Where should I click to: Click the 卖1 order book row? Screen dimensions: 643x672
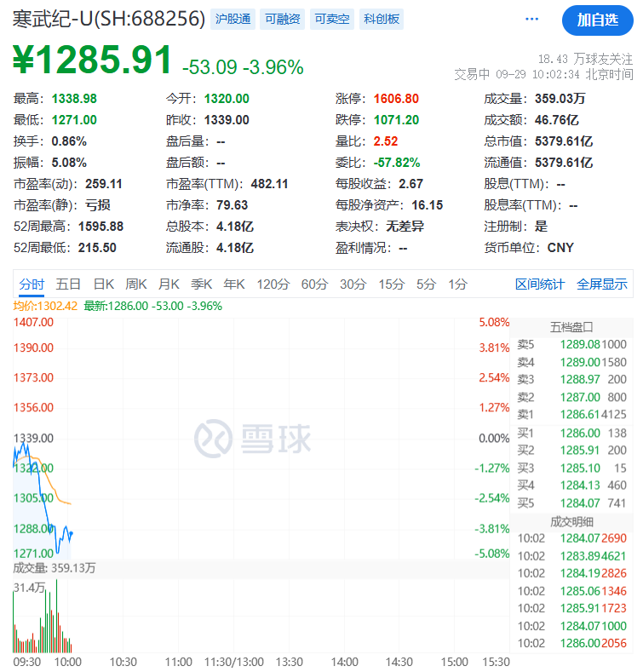[x=571, y=414]
